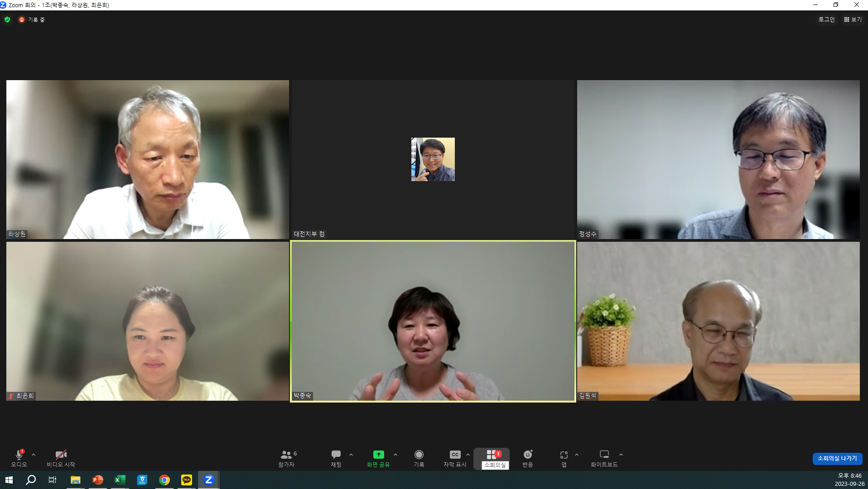Click the recording status indicator

pyautogui.click(x=32, y=19)
